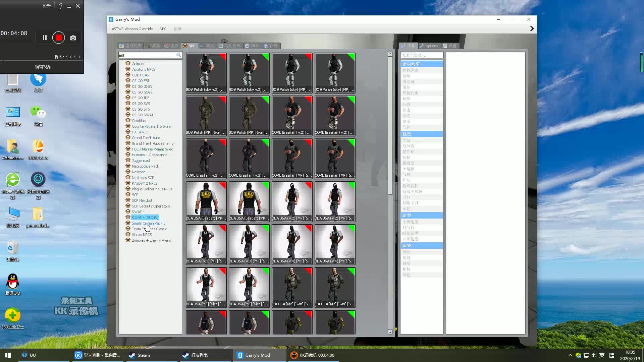The image size is (644, 362).
Task: Collapse the 渲染 tool category header
Action: (x=422, y=245)
